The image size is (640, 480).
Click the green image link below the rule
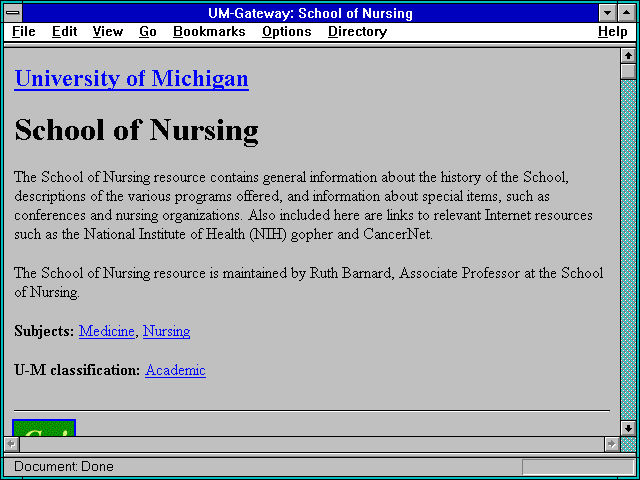pyautogui.click(x=44, y=428)
